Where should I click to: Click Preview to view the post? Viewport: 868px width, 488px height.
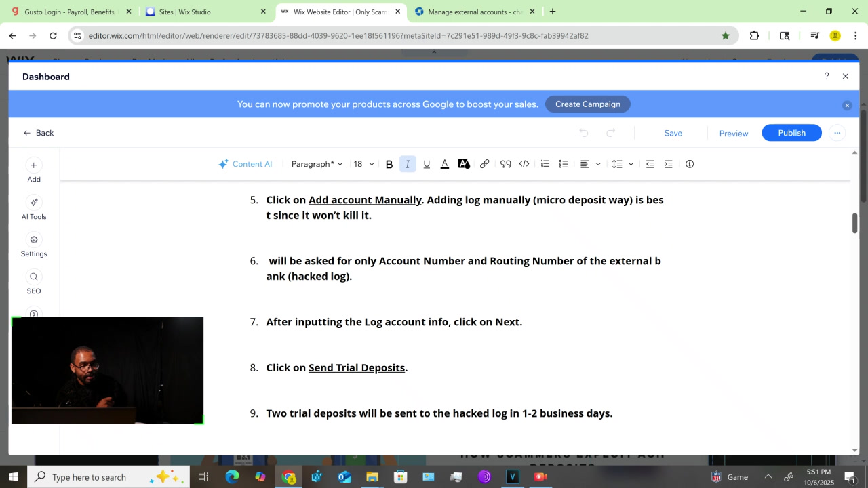pyautogui.click(x=734, y=134)
